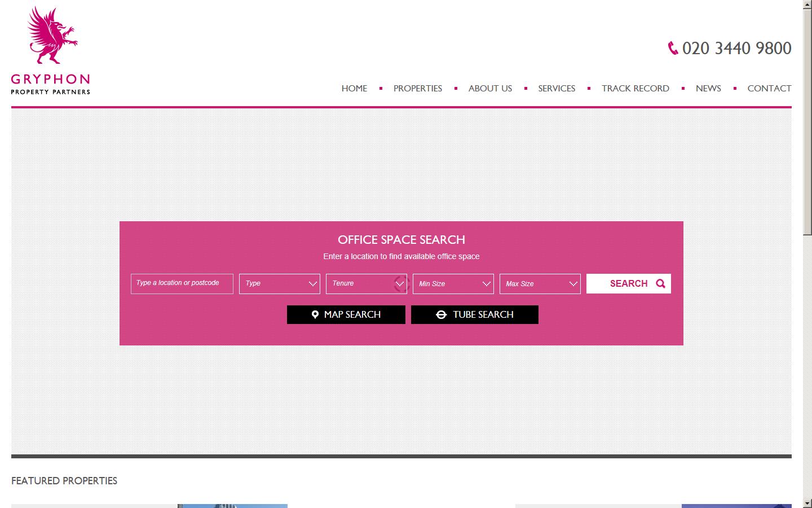Expand the Max Size dropdown
Viewport: 812px width, 508px height.
tap(540, 284)
